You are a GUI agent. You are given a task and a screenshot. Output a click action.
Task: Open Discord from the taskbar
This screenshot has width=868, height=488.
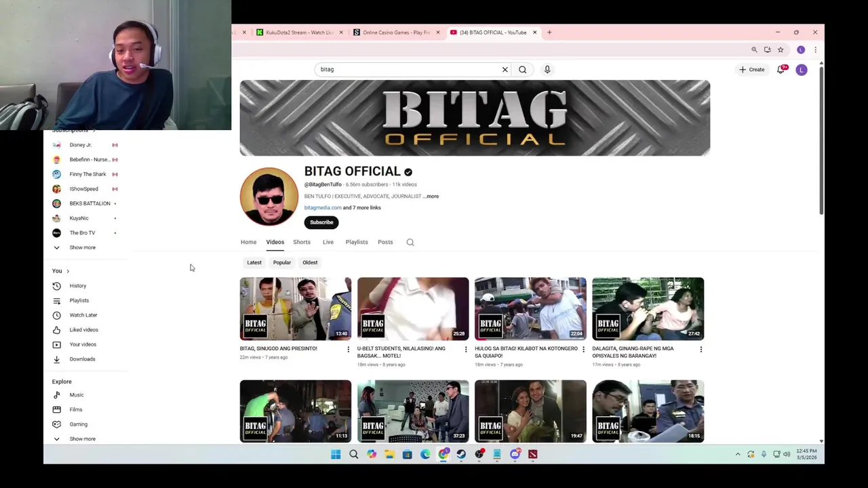(x=515, y=454)
